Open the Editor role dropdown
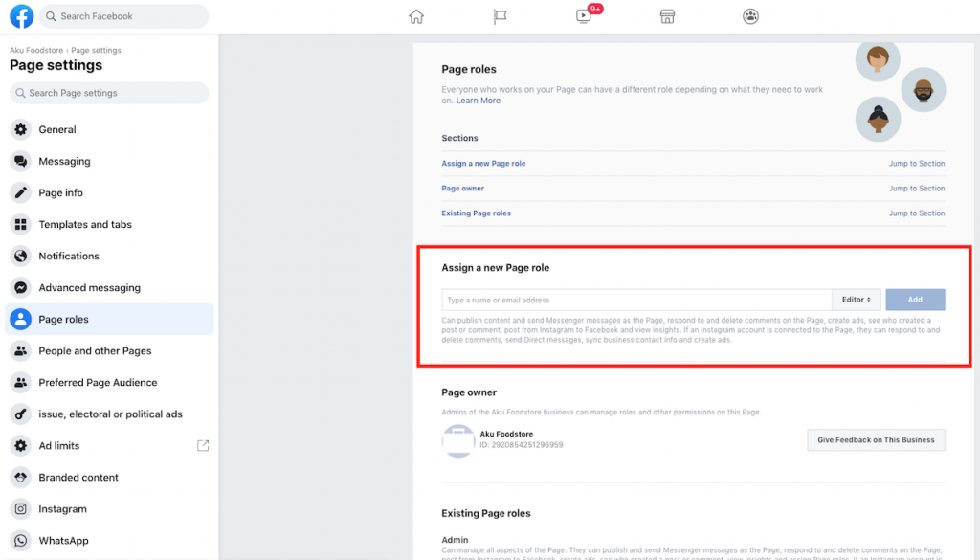This screenshot has width=980, height=560. 857,300
